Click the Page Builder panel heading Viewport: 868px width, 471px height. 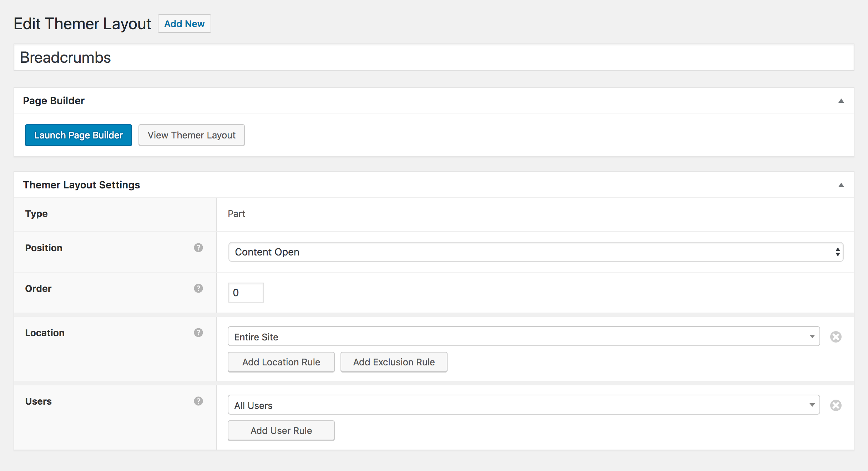(x=54, y=101)
